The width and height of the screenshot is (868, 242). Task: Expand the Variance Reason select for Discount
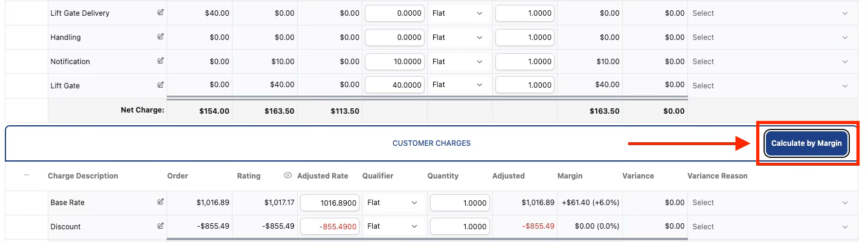click(772, 226)
